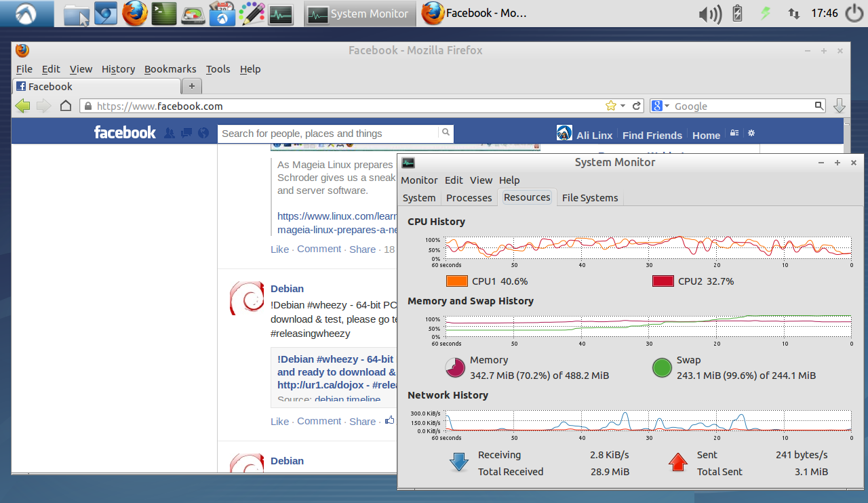Open the Firefox File menu

tap(24, 69)
